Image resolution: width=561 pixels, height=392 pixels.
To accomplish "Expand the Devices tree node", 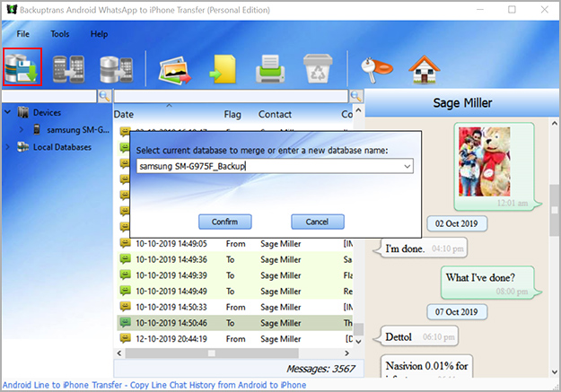I will pos(8,113).
